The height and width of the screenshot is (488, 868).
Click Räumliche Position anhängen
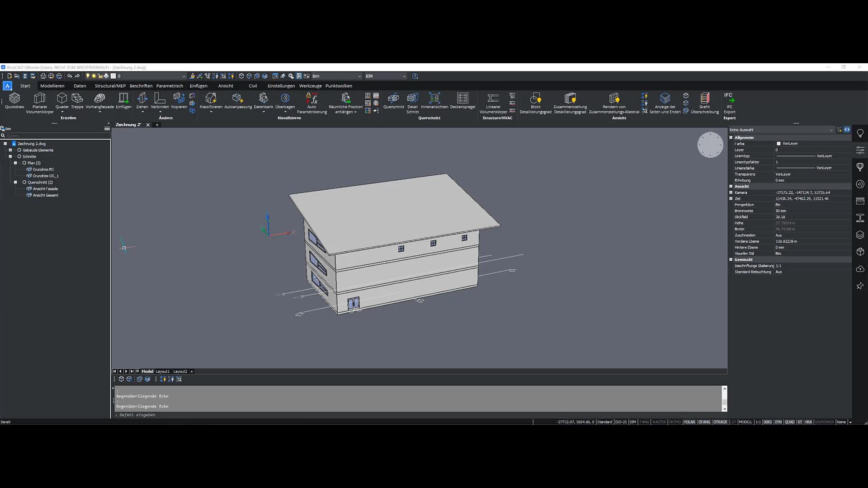pyautogui.click(x=346, y=103)
